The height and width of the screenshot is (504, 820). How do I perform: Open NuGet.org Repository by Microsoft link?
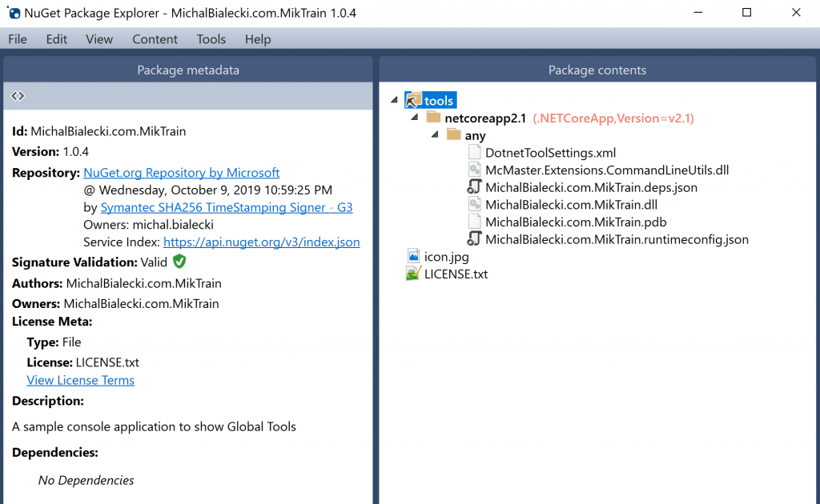tap(182, 172)
